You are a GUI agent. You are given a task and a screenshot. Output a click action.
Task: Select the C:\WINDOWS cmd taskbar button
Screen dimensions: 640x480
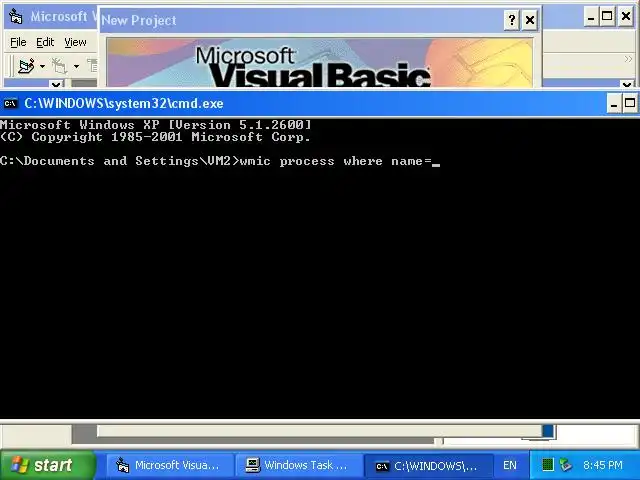(x=427, y=466)
